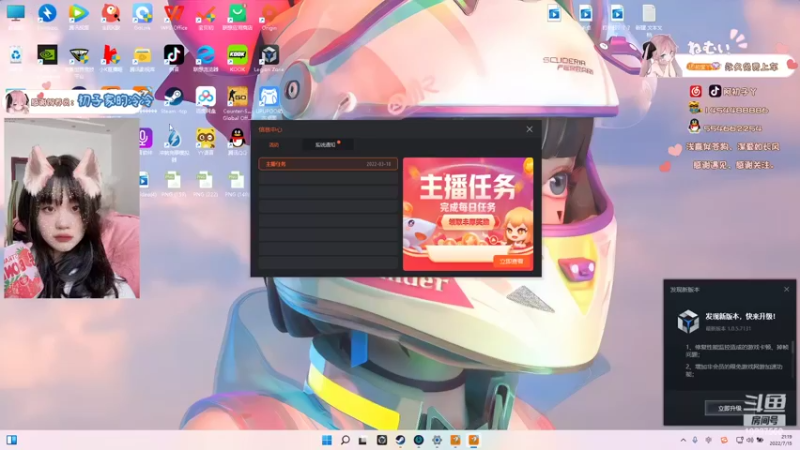Open the yellow Tencent video folder icon

[142, 55]
